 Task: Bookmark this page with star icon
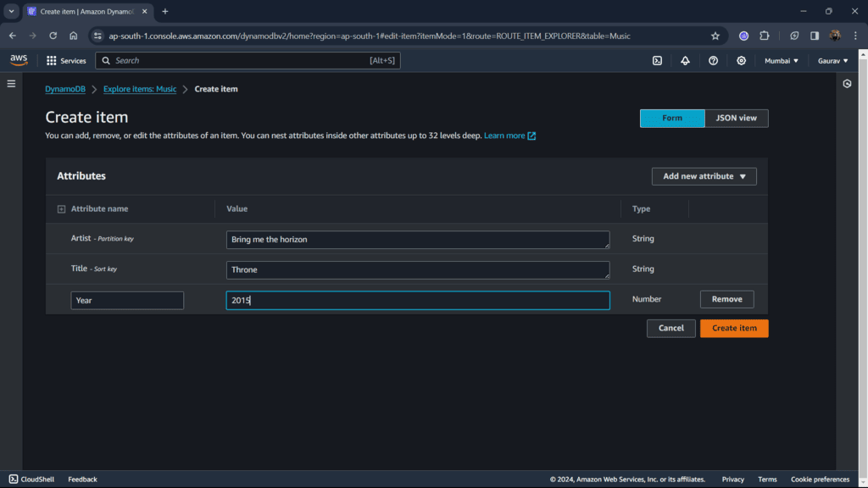tap(715, 36)
